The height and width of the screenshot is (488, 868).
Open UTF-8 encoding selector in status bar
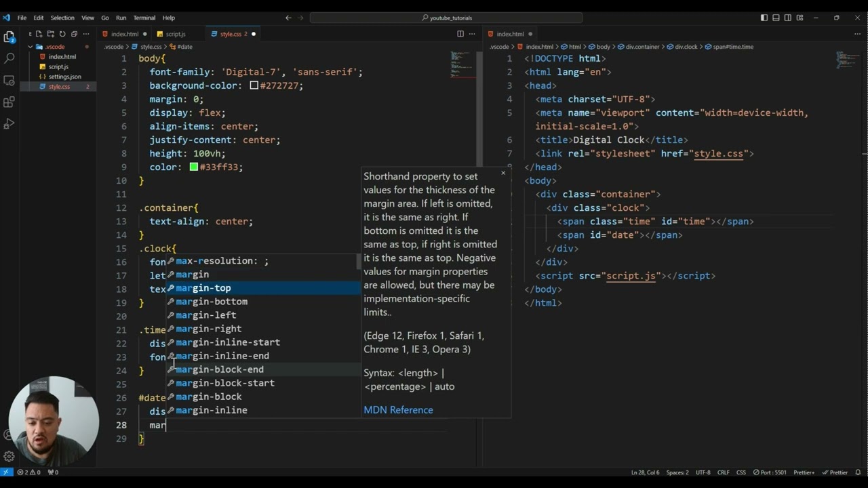click(703, 472)
